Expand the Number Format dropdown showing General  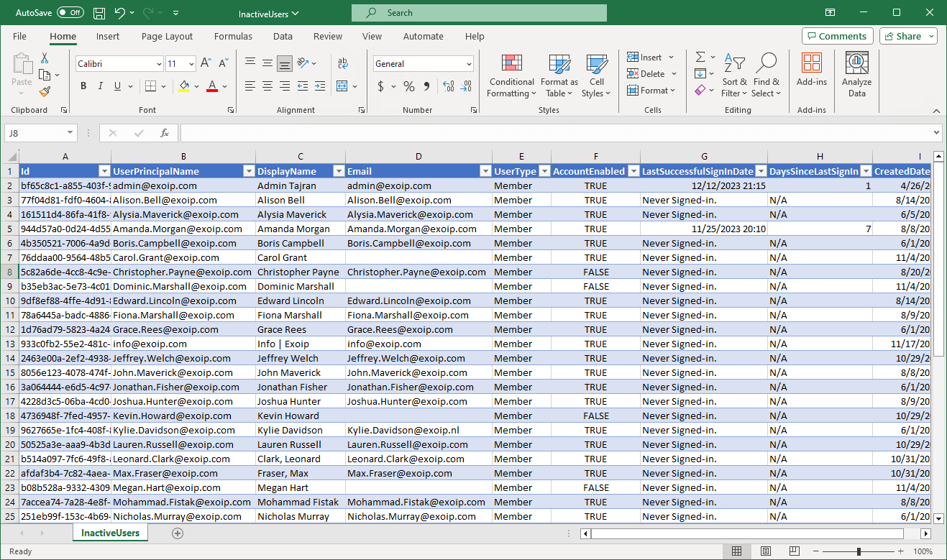click(469, 64)
